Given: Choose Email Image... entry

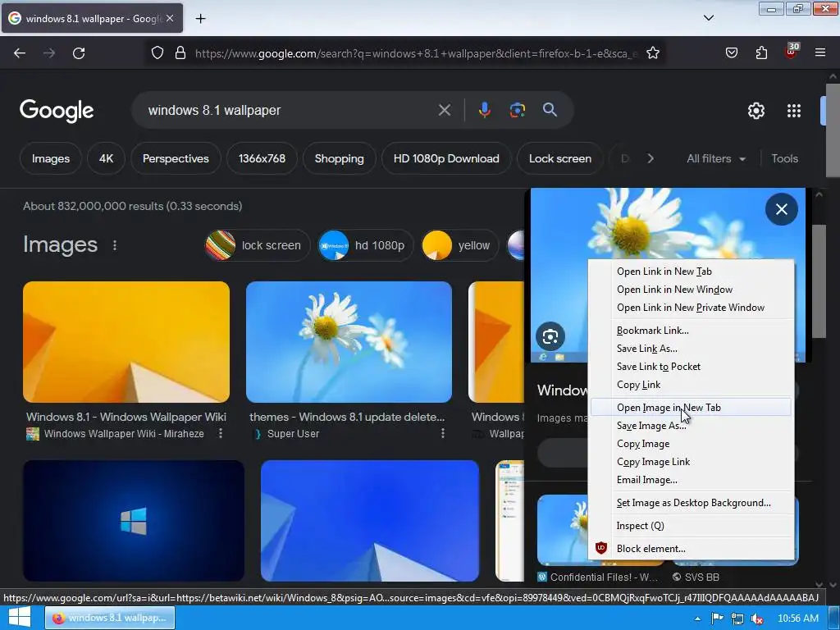Looking at the screenshot, I should 691,481.
